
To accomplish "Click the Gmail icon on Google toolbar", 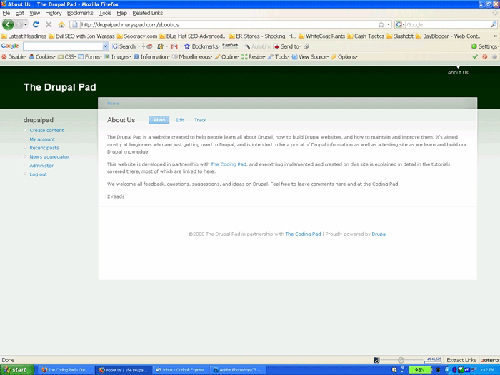I will pyautogui.click(x=174, y=46).
